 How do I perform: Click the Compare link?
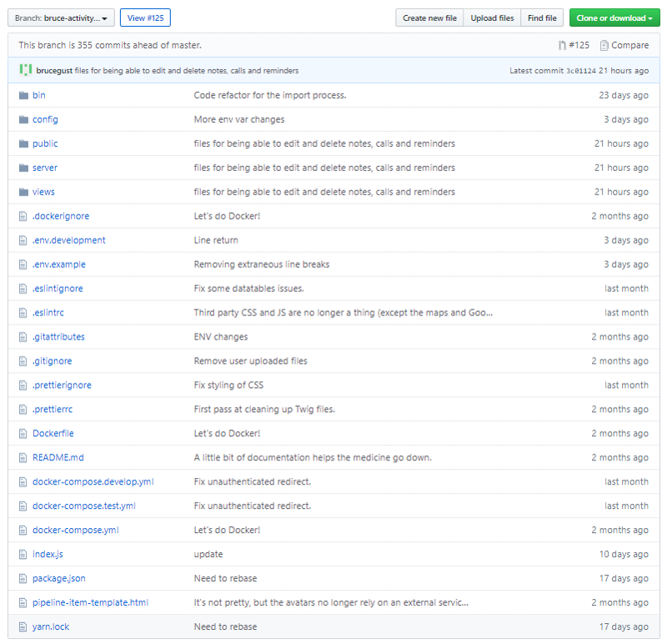(624, 45)
